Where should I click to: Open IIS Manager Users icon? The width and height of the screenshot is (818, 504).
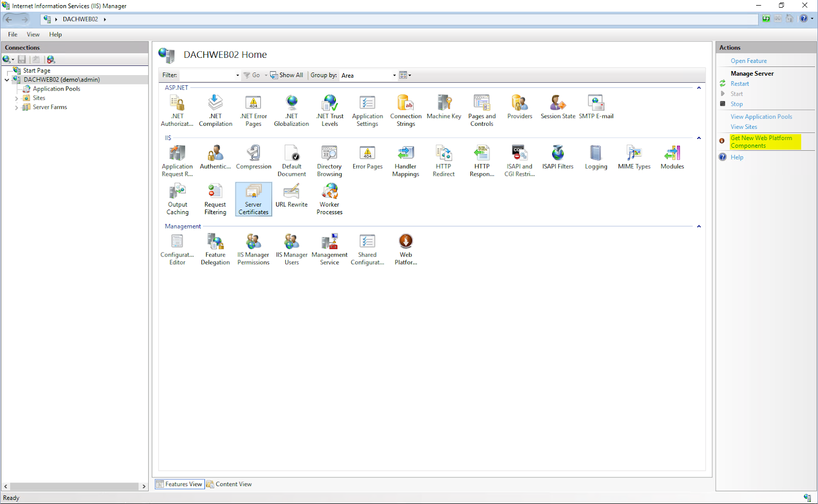pyautogui.click(x=291, y=249)
